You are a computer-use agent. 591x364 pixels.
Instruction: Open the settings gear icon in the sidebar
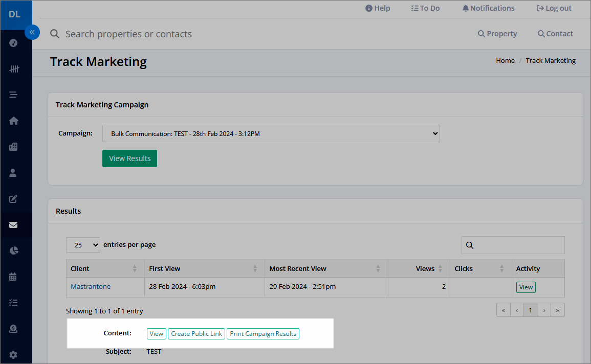[x=13, y=355]
